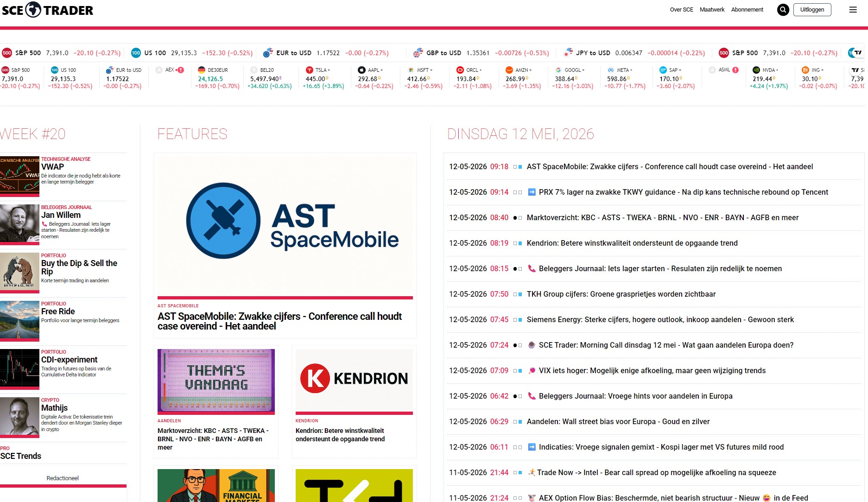
Task: Click the Google logo next to GOOGL
Action: 558,70
